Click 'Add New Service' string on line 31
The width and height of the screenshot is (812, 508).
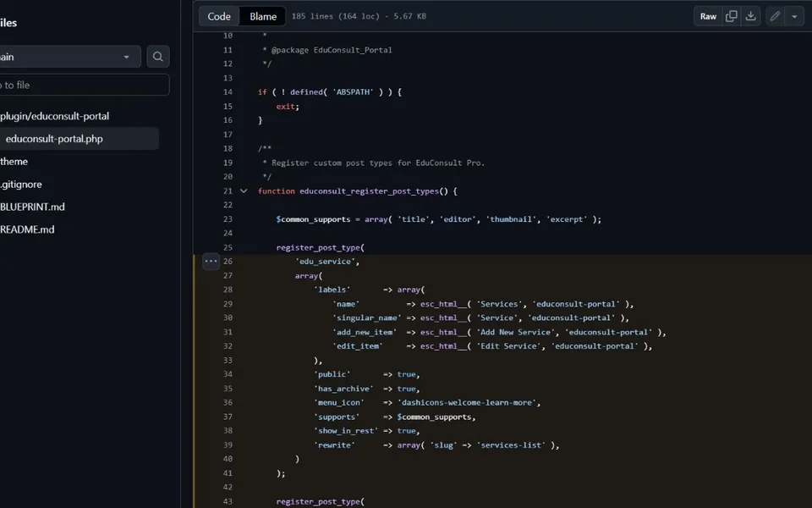pos(515,332)
